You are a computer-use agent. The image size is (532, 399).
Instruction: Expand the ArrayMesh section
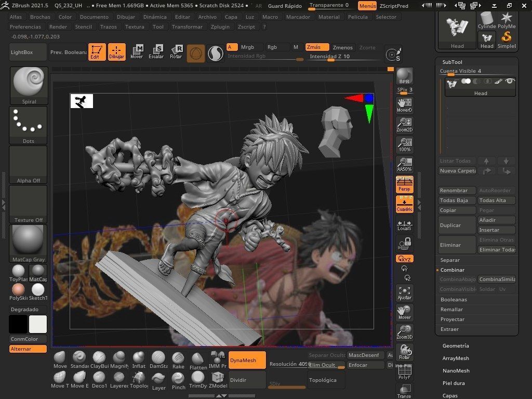click(x=455, y=358)
